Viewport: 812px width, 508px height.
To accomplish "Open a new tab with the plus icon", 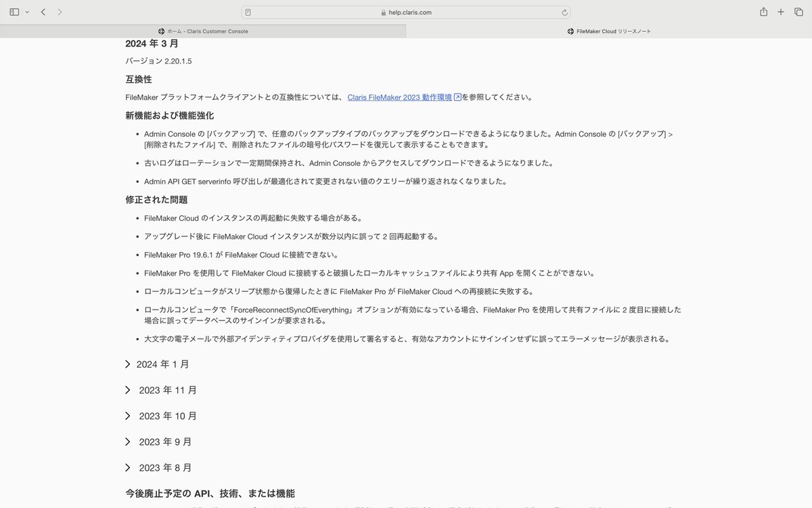I will coord(780,12).
